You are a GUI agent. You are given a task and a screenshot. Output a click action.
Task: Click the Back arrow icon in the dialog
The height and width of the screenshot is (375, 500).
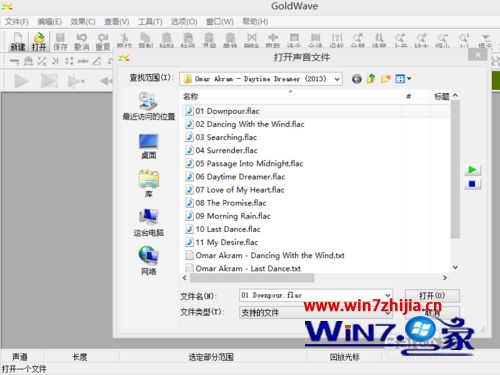[357, 79]
